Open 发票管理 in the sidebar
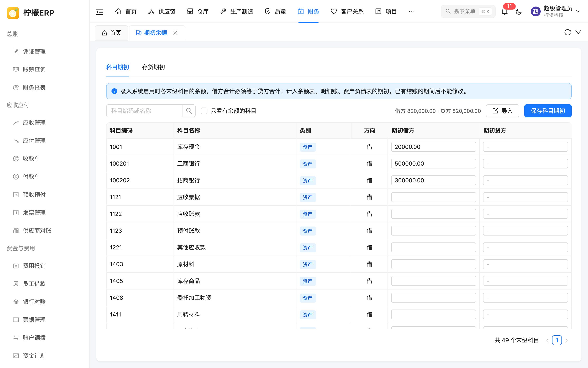This screenshot has height=368, width=588. click(x=34, y=213)
